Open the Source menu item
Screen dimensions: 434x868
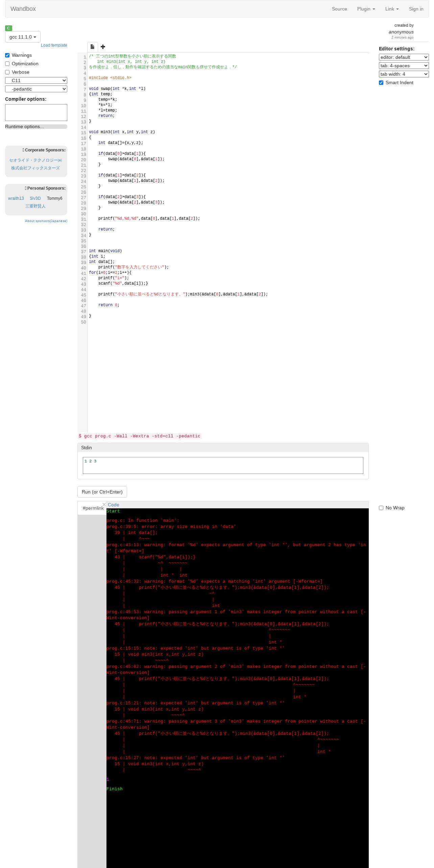point(339,9)
